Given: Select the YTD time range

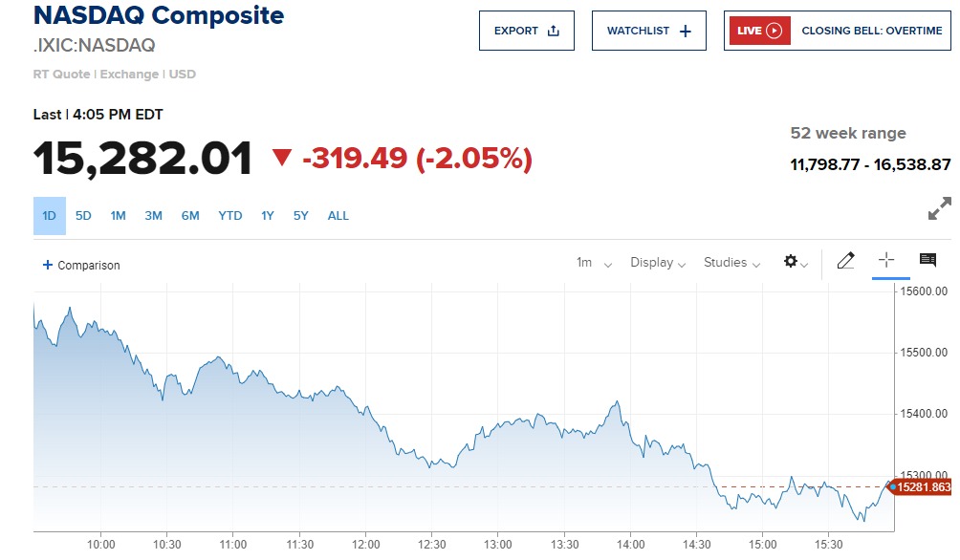Looking at the screenshot, I should [229, 216].
